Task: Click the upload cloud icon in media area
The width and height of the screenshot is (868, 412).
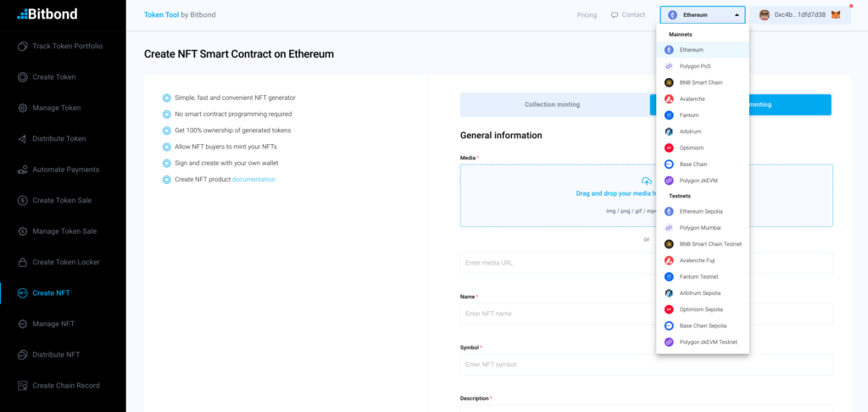Action: [x=646, y=181]
